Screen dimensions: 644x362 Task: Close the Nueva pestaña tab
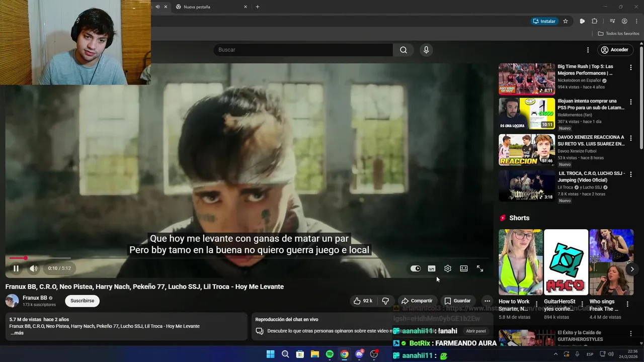(x=246, y=7)
